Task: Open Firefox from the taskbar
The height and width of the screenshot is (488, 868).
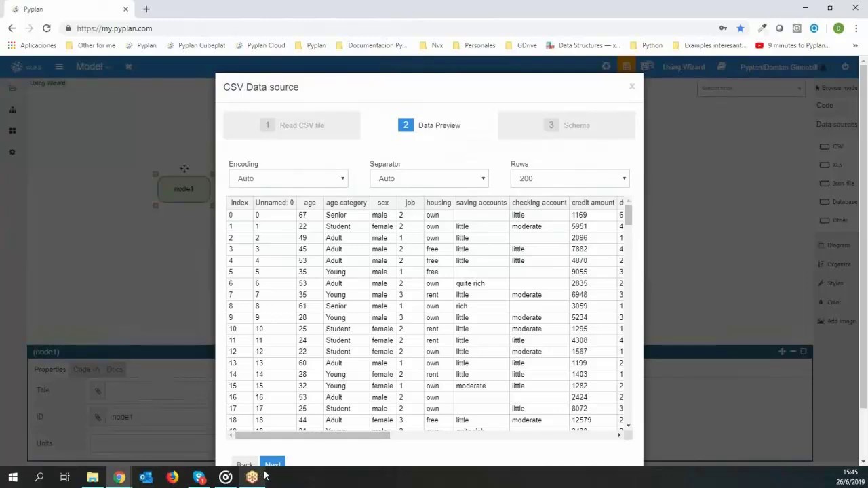Action: click(172, 477)
